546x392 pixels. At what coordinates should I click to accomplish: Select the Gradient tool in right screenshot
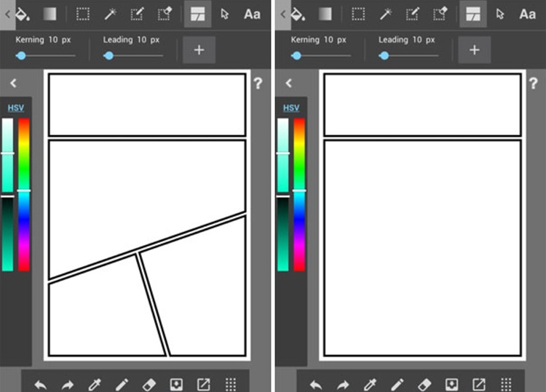click(325, 14)
